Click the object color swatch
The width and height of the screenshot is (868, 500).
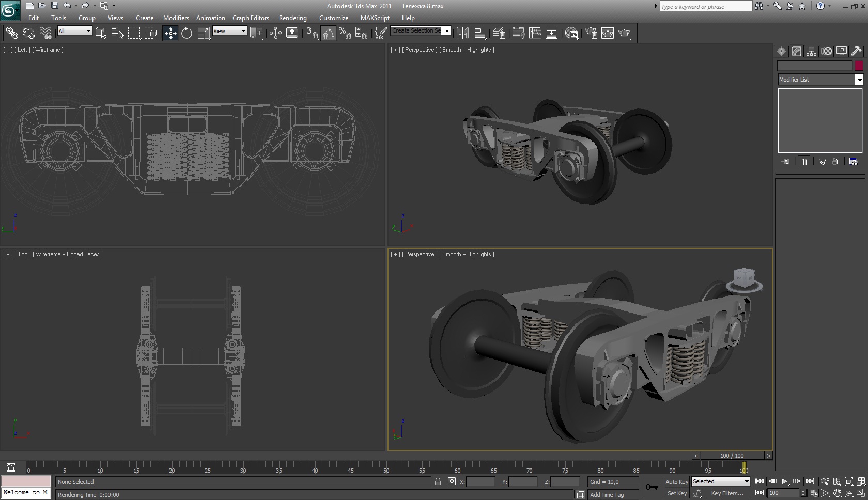tap(858, 66)
